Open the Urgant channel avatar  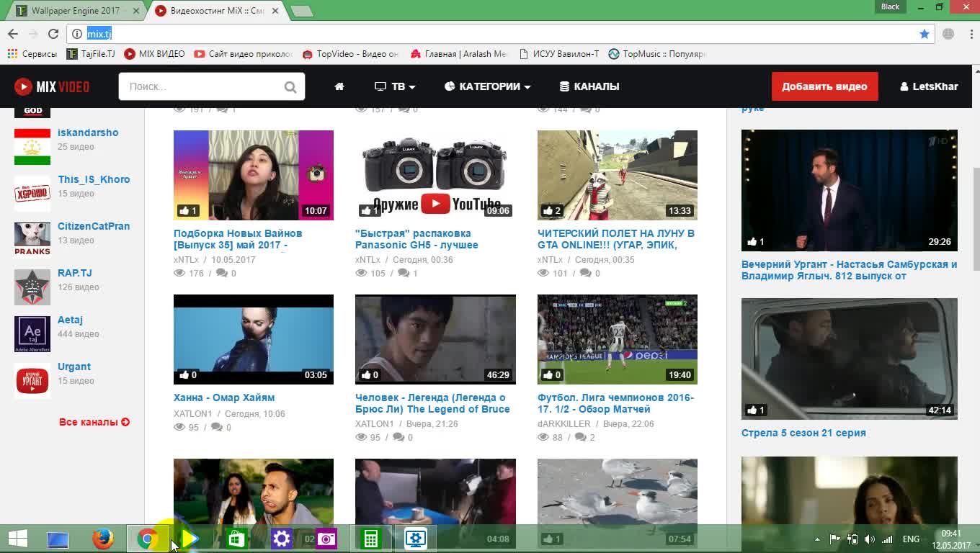click(x=32, y=380)
